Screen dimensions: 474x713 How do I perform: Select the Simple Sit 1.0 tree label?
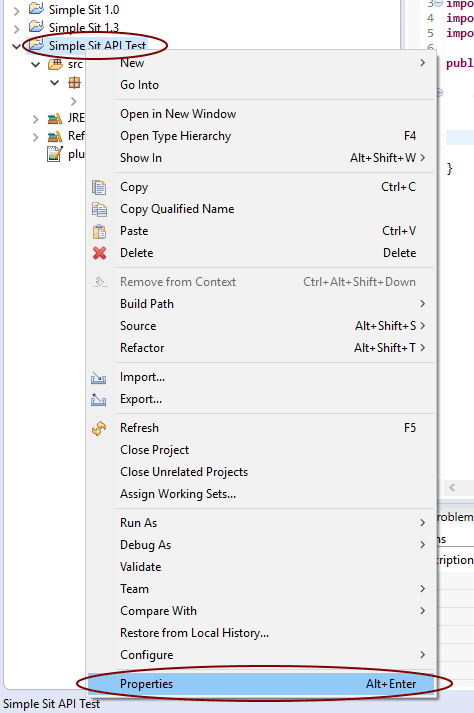[x=84, y=10]
